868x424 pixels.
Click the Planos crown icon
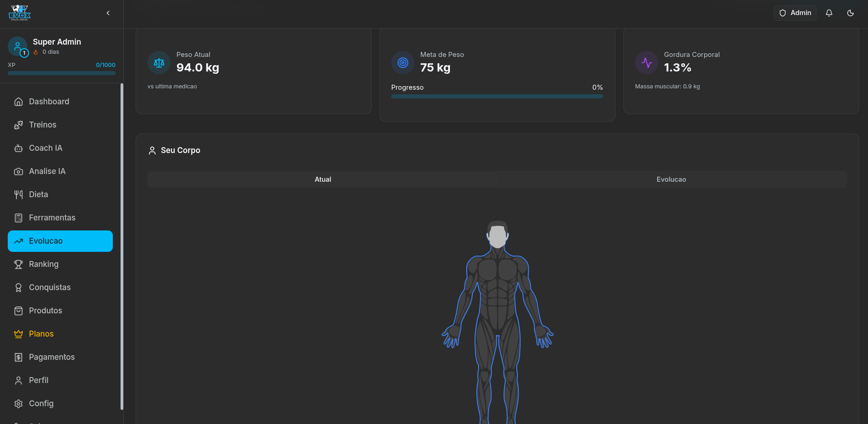[19, 334]
